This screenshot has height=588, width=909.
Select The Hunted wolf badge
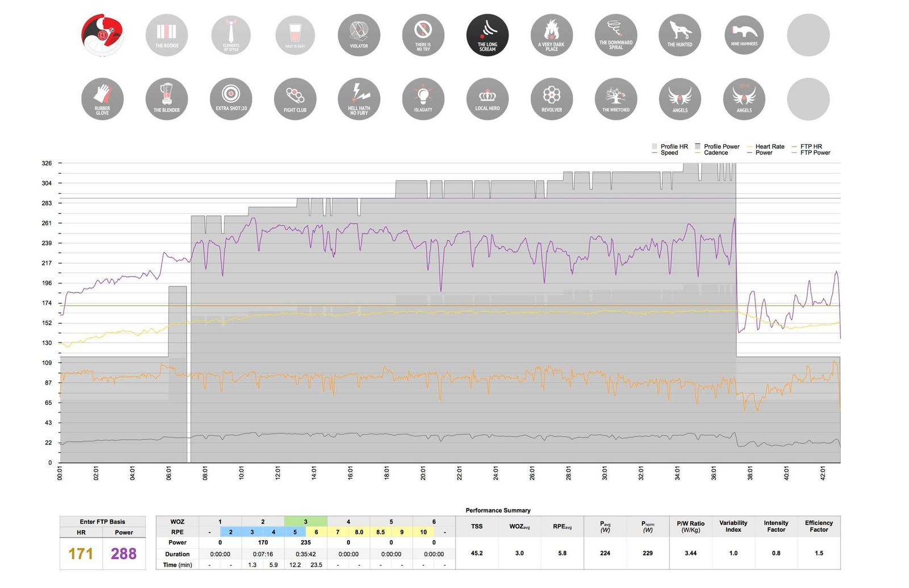pyautogui.click(x=679, y=35)
